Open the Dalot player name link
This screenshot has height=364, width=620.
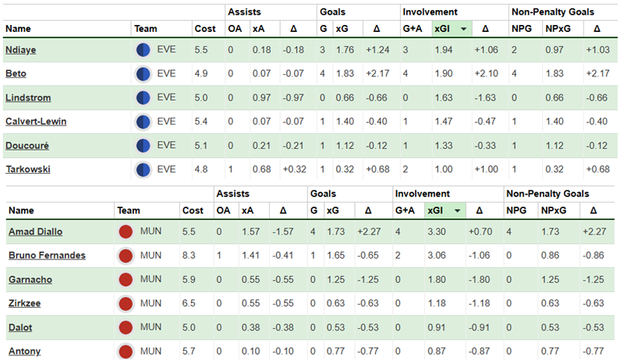(x=19, y=327)
